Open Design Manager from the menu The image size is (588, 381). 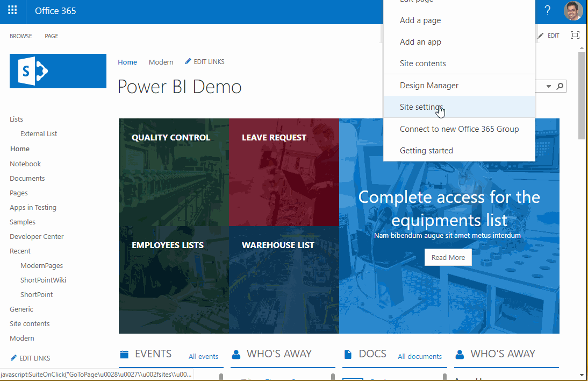pos(459,86)
